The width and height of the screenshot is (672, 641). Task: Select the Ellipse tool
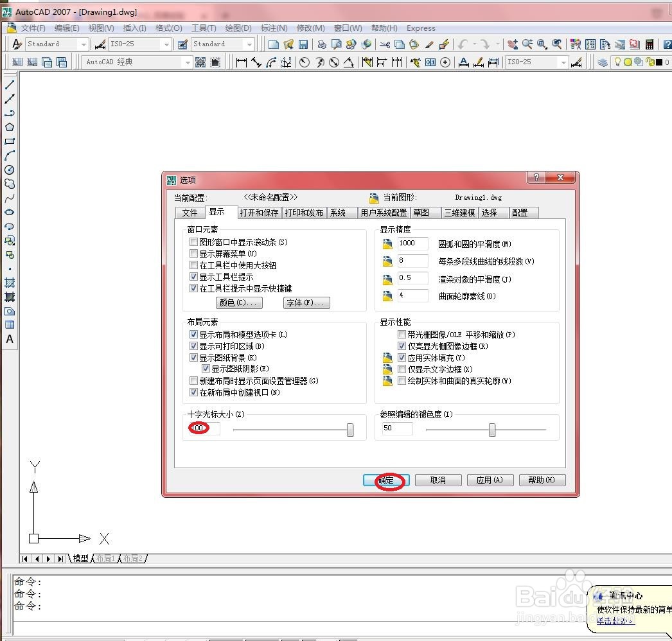pyautogui.click(x=10, y=212)
